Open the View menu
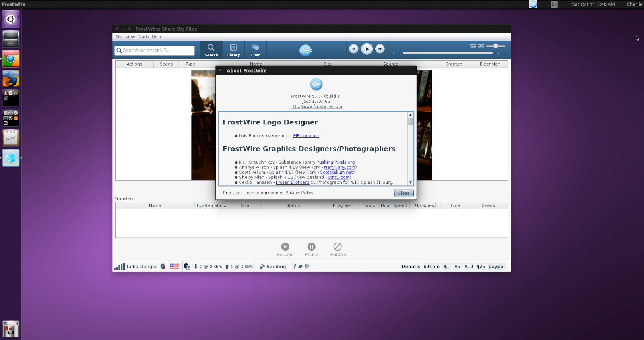 (x=130, y=37)
